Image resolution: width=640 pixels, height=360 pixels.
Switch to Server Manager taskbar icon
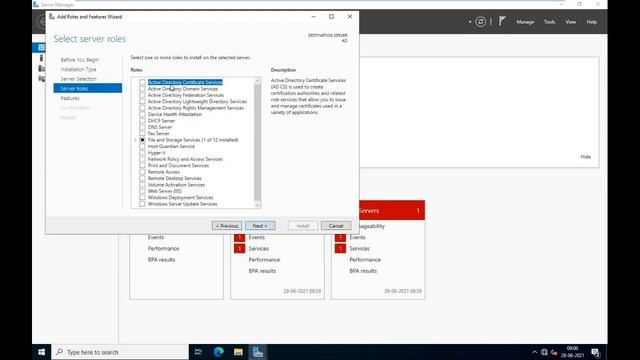(258, 352)
